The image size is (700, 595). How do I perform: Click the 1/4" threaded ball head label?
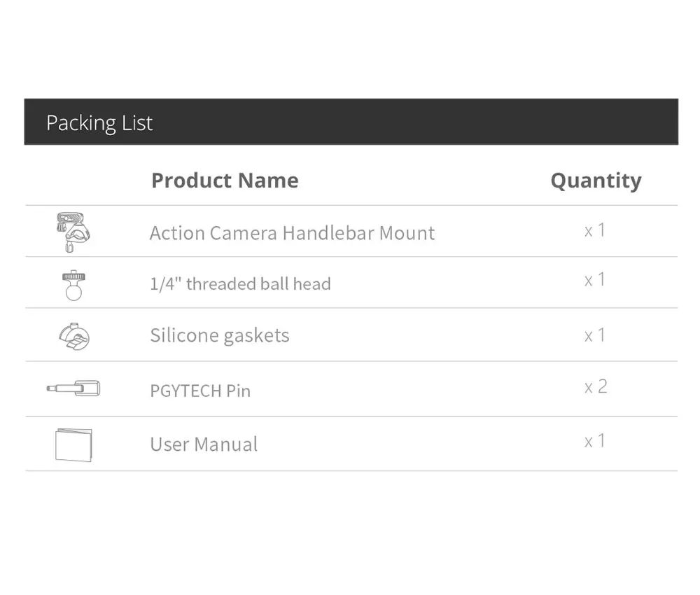[240, 284]
